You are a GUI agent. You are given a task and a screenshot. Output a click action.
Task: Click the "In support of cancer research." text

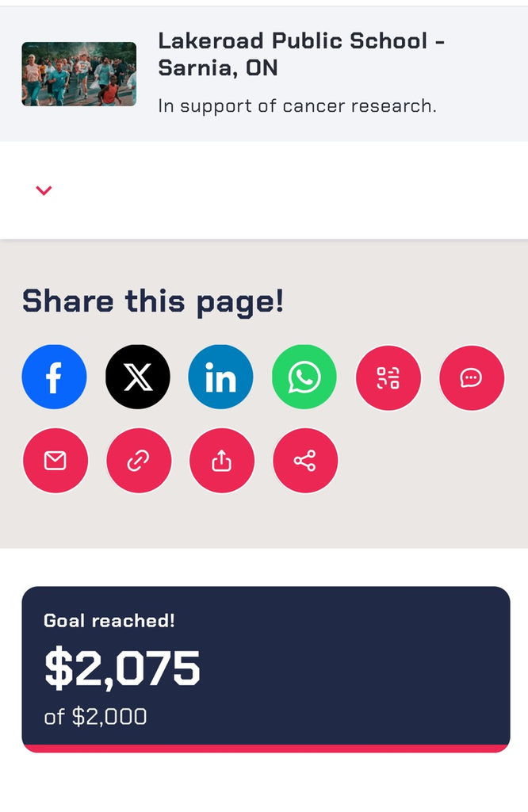(297, 105)
